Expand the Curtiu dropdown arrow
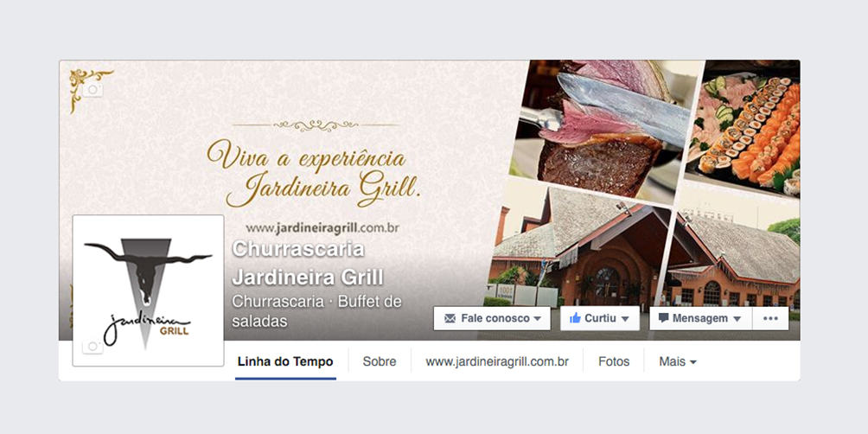Viewport: 868px width, 434px height. click(625, 319)
